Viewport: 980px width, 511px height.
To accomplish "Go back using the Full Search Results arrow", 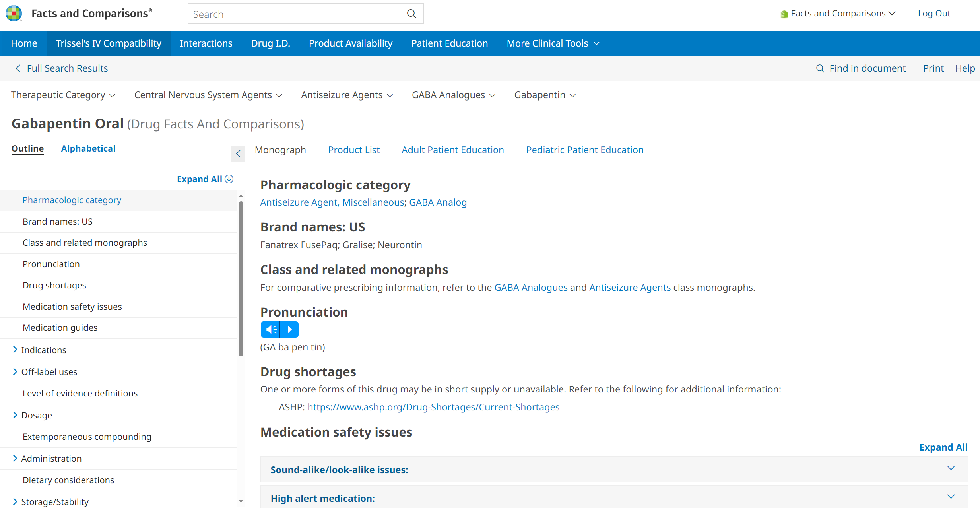I will pyautogui.click(x=18, y=68).
